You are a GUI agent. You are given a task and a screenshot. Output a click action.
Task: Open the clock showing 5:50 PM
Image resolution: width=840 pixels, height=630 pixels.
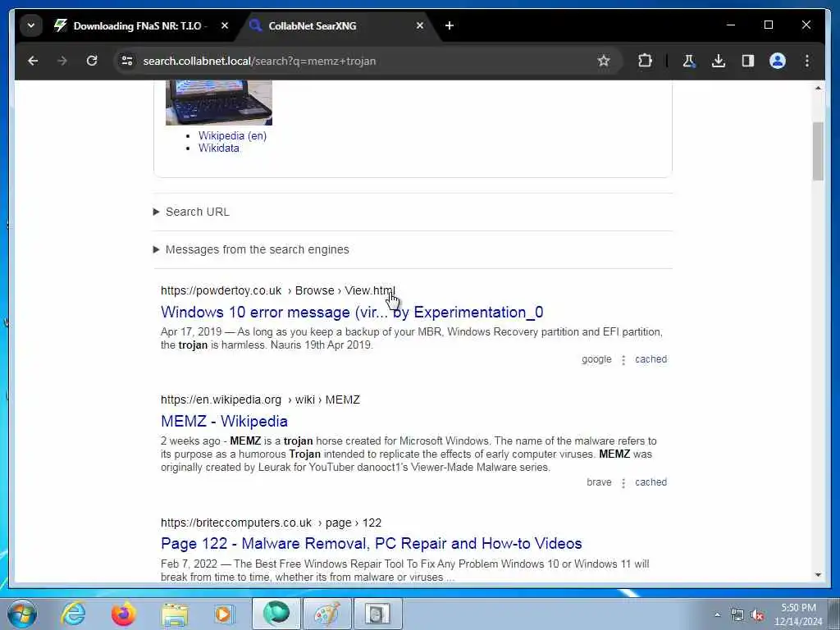[798, 614]
